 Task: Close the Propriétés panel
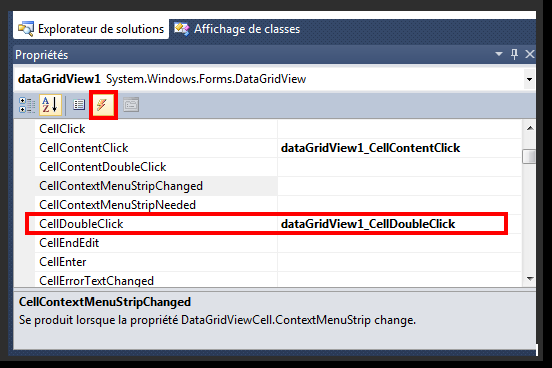(530, 54)
